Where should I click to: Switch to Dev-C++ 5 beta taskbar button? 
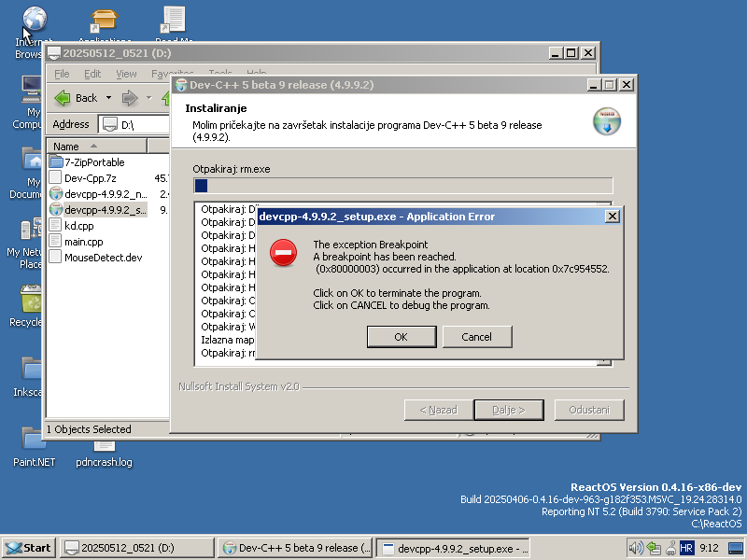click(296, 548)
